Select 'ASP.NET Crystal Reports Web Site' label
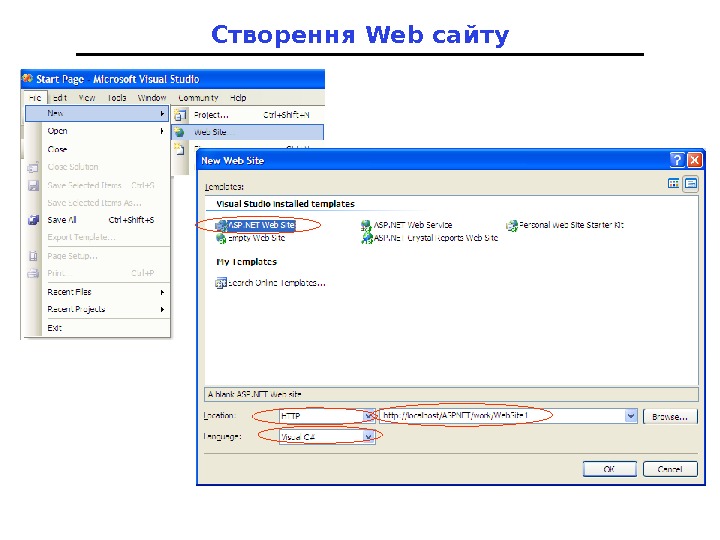The height and width of the screenshot is (540, 720). pyautogui.click(x=436, y=238)
